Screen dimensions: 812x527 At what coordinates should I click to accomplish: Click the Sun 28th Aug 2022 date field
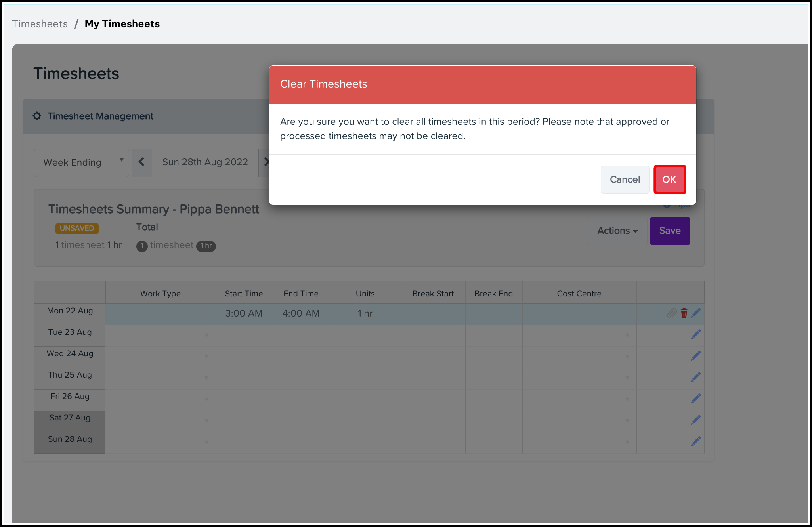pos(205,162)
